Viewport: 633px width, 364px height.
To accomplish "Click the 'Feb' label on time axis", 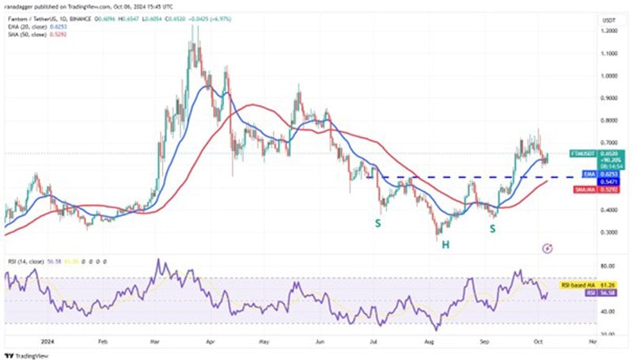I will (104, 342).
